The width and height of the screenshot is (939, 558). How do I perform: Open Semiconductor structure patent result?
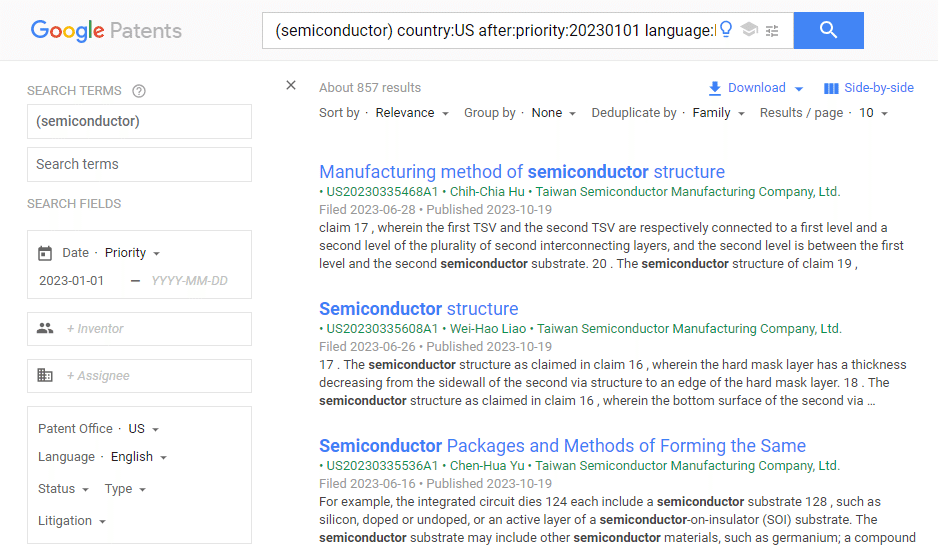point(419,309)
